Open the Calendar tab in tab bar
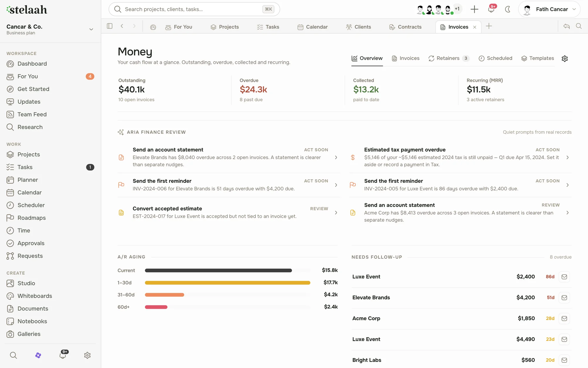Screen dimensions: 588x368 coord(313,27)
